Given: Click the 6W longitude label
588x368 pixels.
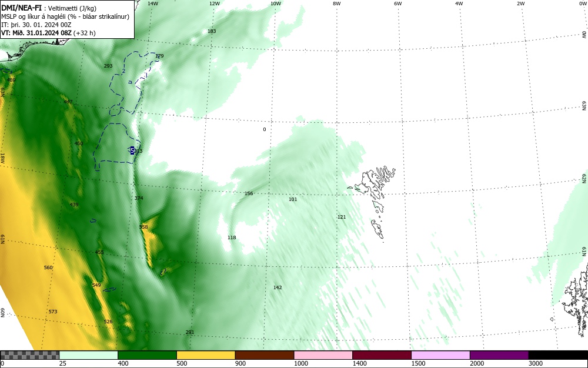Looking at the screenshot, I should (398, 4).
